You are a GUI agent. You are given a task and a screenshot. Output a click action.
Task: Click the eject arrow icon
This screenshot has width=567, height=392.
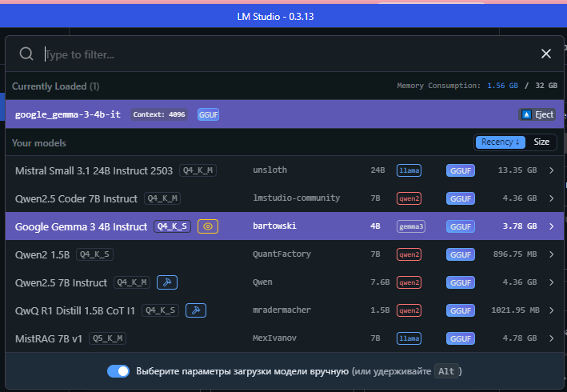526,114
